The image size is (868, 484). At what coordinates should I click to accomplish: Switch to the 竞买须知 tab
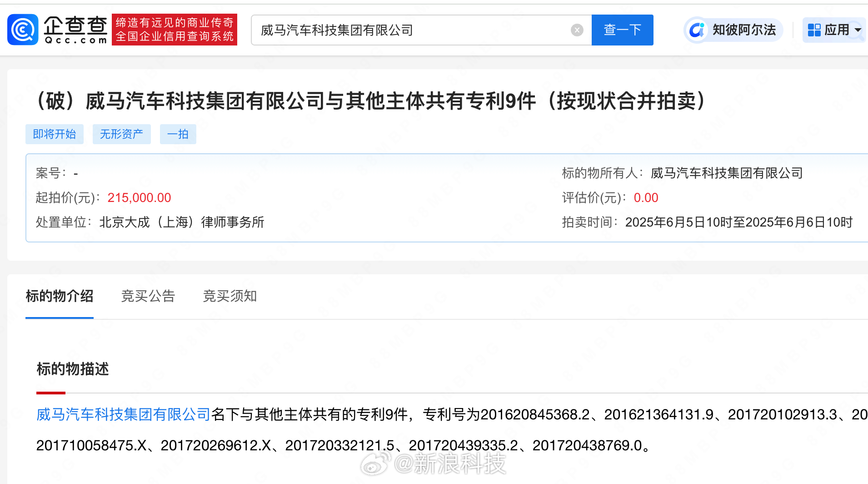coord(230,296)
